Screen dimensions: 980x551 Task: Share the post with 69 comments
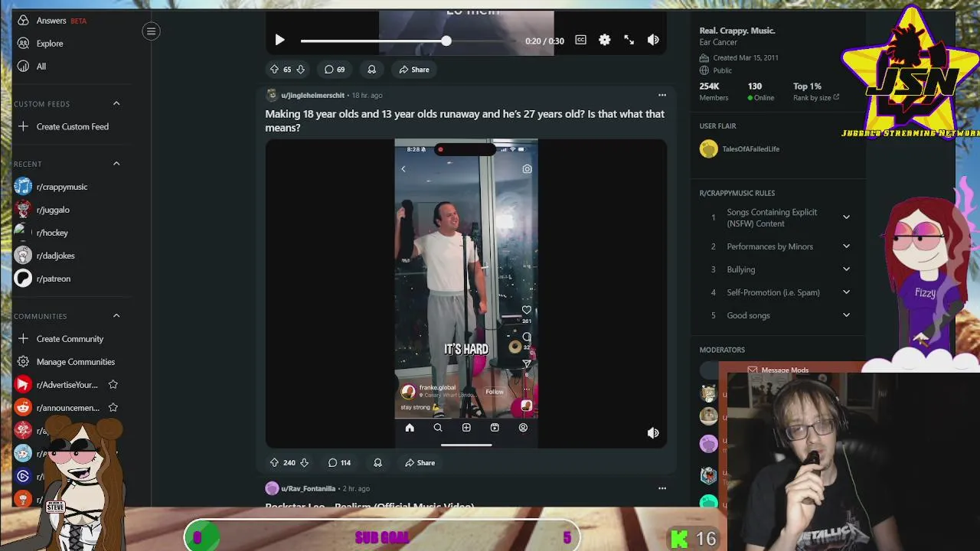click(414, 70)
